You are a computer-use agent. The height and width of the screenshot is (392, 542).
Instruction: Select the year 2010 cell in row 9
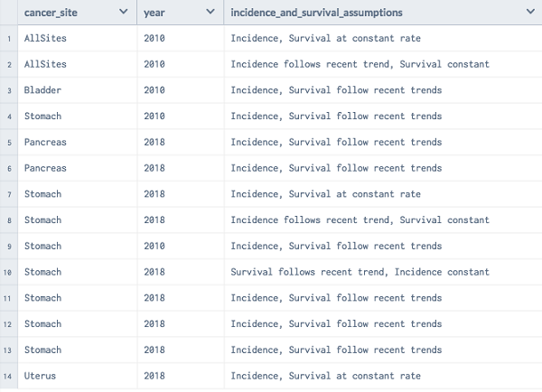154,246
